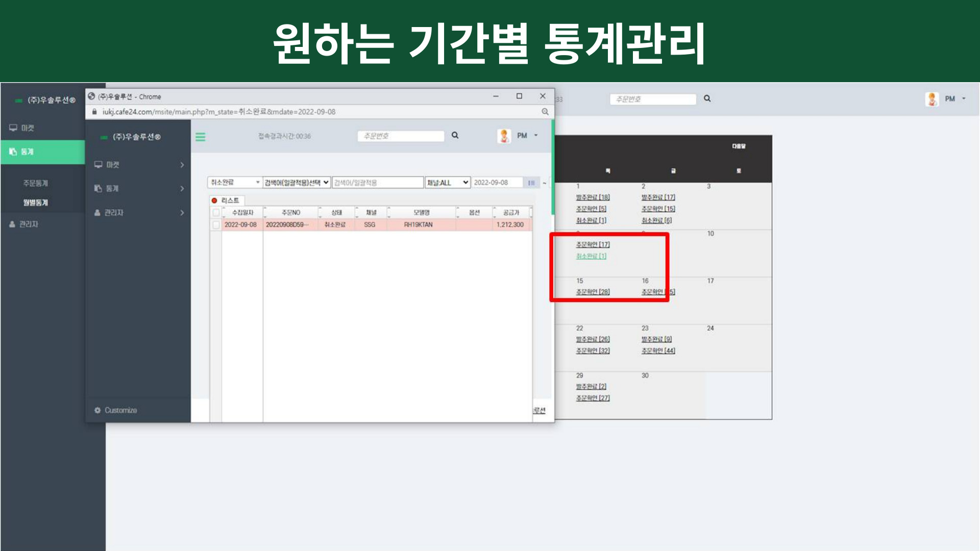Click the PM user avatar in popup
980x551 pixels.
504,136
